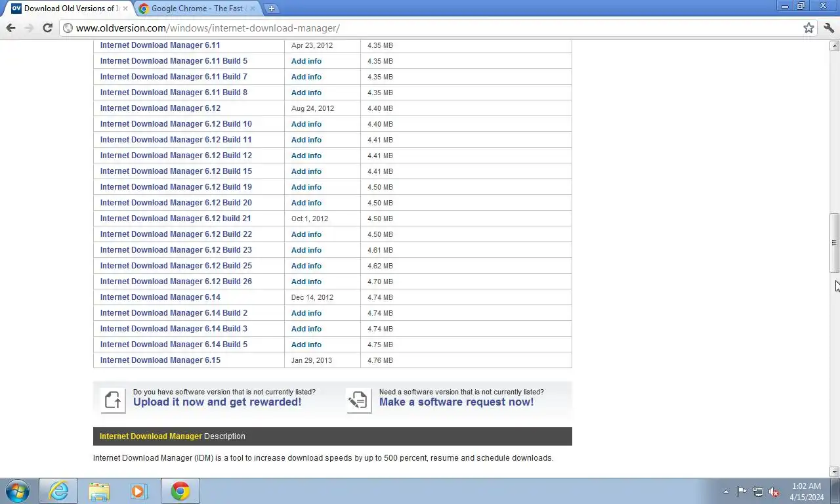Image resolution: width=840 pixels, height=504 pixels.
Task: Click the network tray icon
Action: [758, 492]
